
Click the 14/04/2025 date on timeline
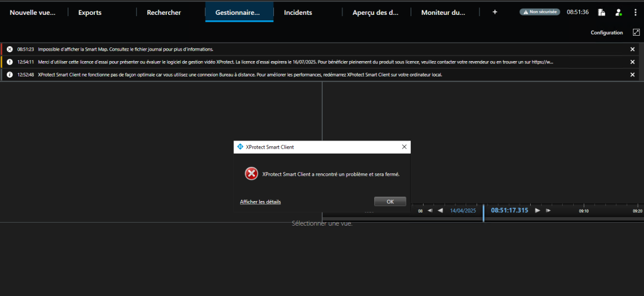pos(463,210)
